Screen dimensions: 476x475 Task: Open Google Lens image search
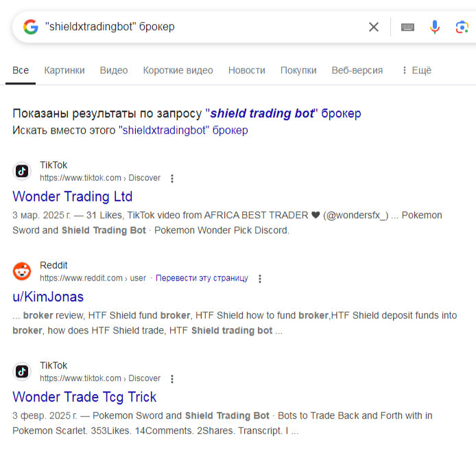tap(462, 27)
